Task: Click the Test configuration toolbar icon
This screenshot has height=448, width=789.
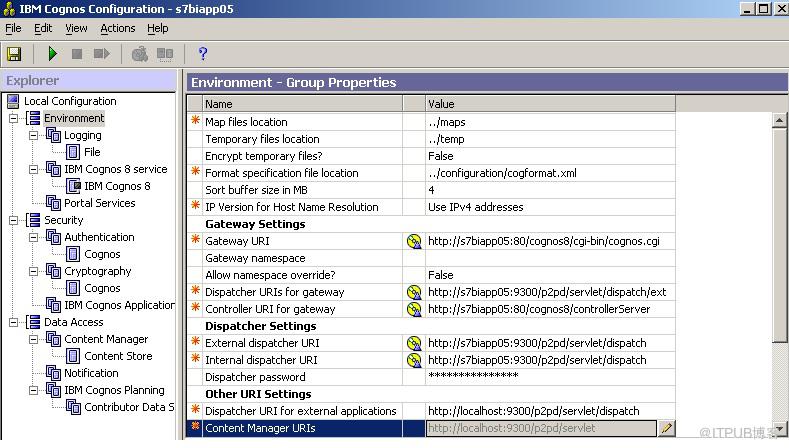Action: (139, 54)
